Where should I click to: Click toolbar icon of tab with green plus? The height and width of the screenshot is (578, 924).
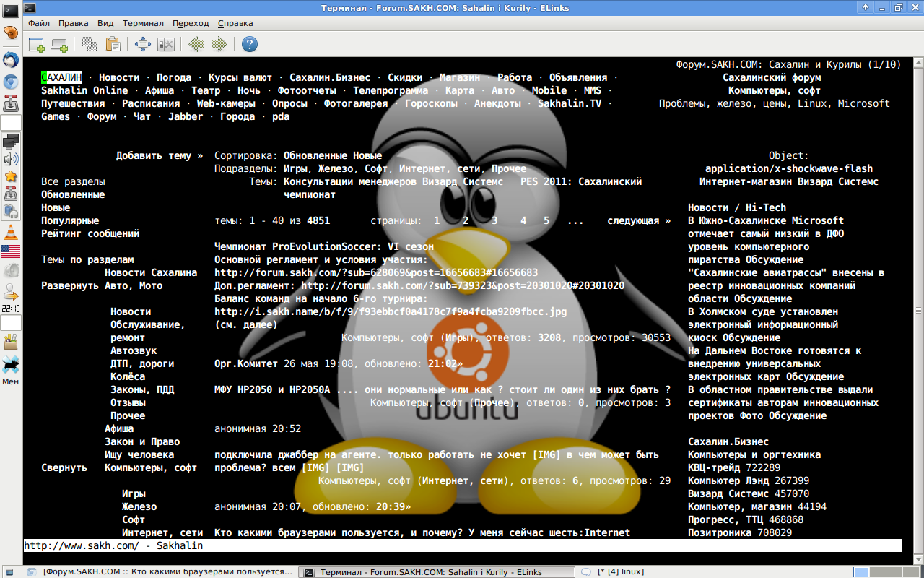click(59, 45)
